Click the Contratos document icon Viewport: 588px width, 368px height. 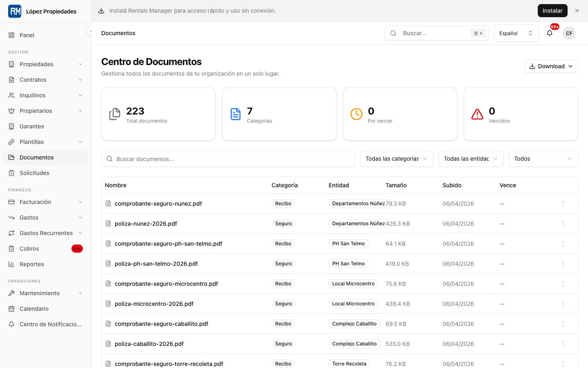[x=11, y=80]
